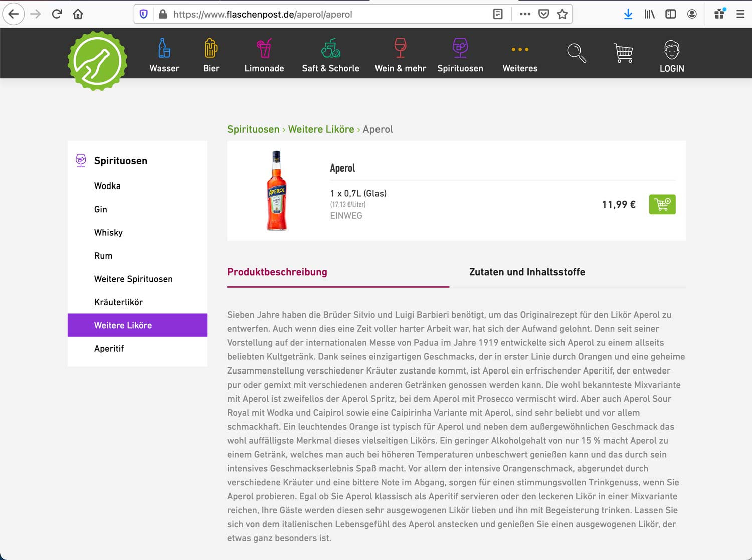Open the Firefox hamburger menu

click(740, 14)
